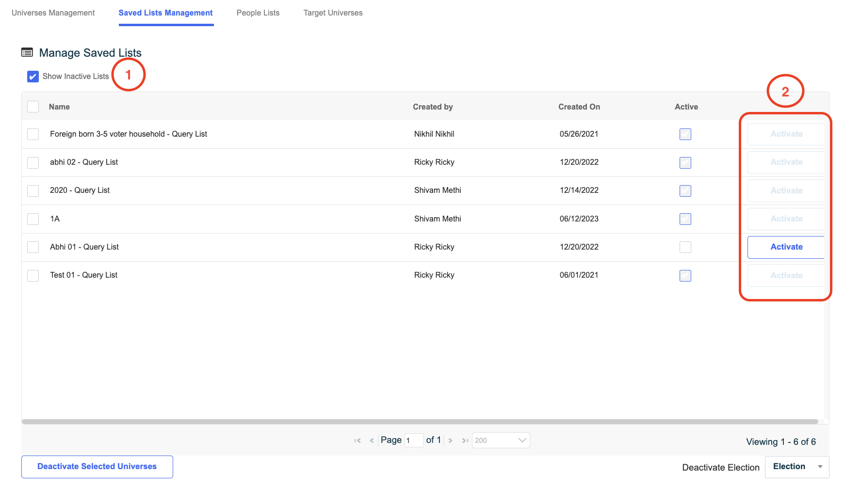This screenshot has height=504, width=845.
Task: Click the 2020 - Query List name
Action: click(80, 190)
